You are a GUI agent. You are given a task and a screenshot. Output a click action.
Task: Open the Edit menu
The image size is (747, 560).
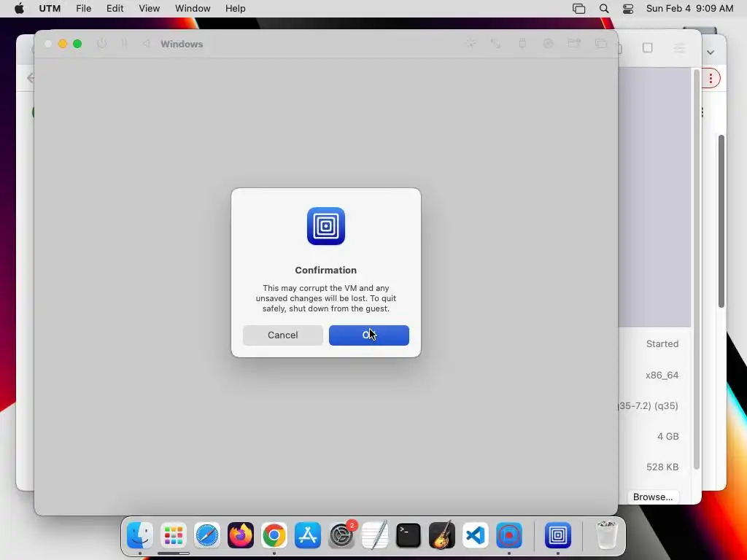[115, 9]
